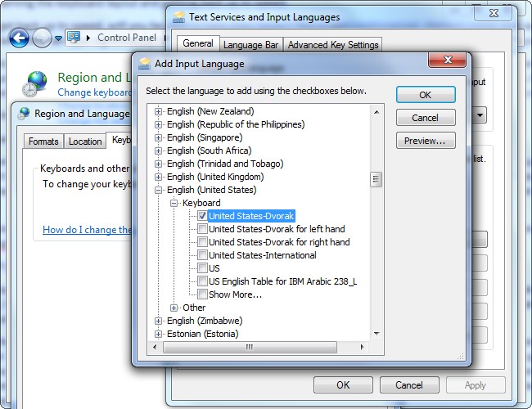This screenshot has width=532, height=409.
Task: Click the horizontal scrollbar thumb in language list
Action: (x=250, y=347)
